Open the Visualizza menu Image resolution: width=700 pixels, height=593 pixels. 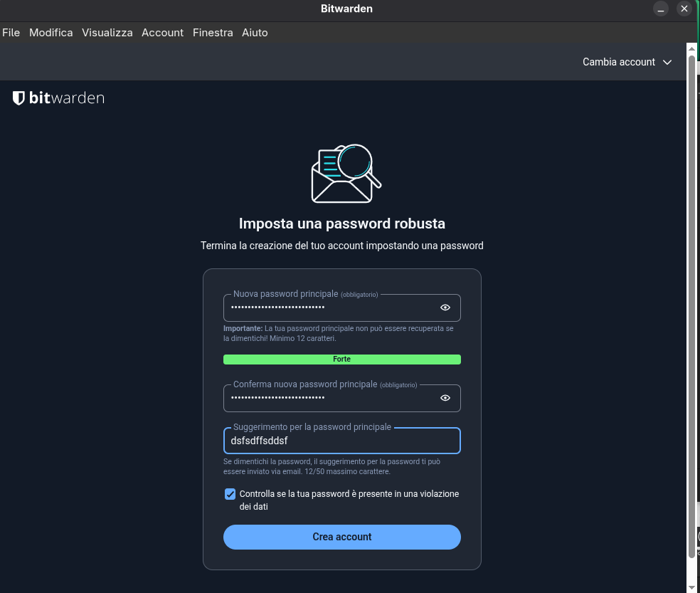tap(107, 33)
